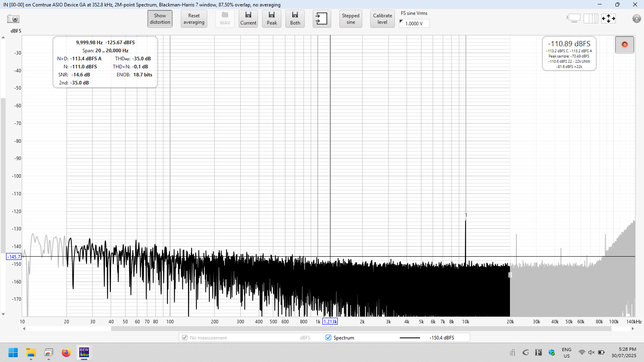Open graph limits four-arrows icon
This screenshot has width=644, height=362.
608,19
